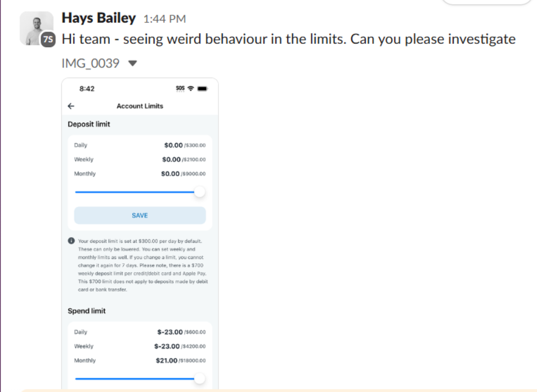537x392 pixels.
Task: Click the Monthly spend $21.00 value
Action: [167, 361]
